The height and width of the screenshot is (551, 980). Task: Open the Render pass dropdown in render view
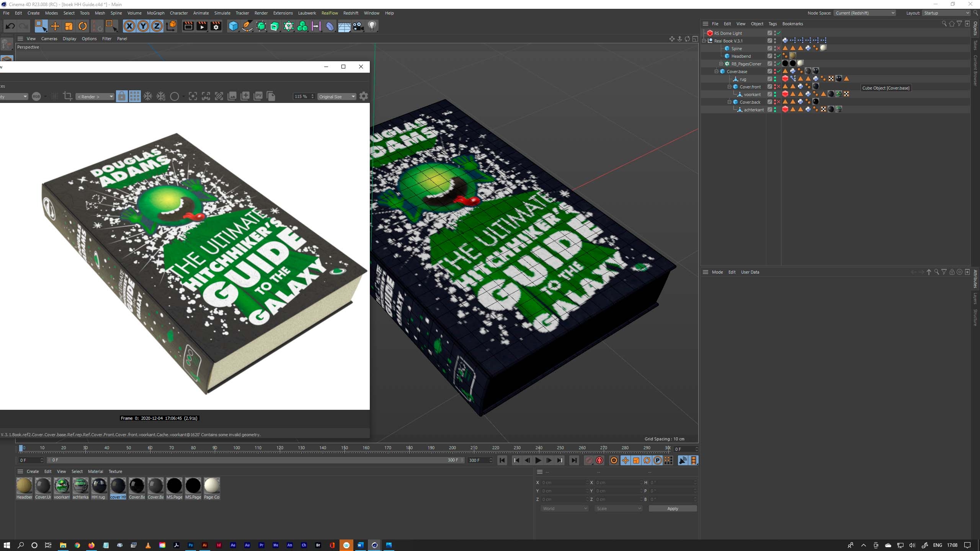pos(95,97)
